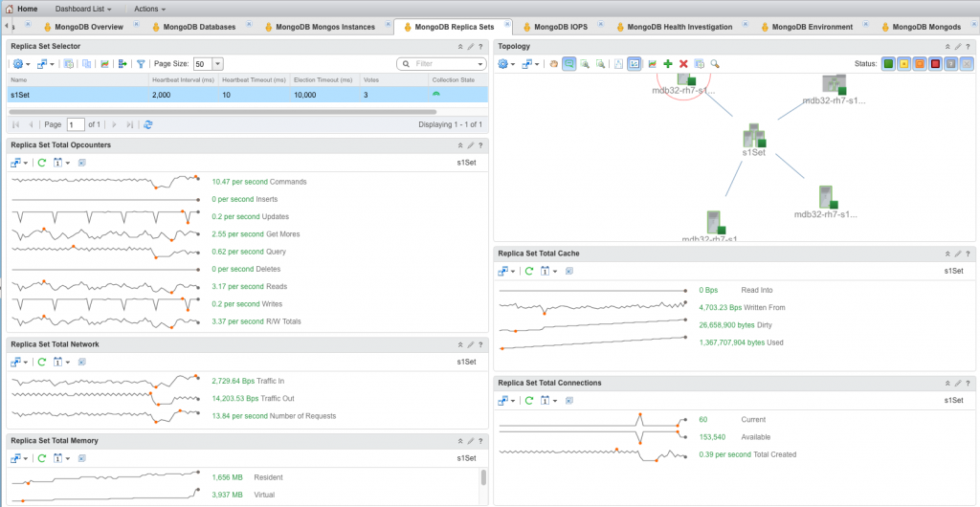Toggle the yellow status filter in Topology

(x=903, y=63)
